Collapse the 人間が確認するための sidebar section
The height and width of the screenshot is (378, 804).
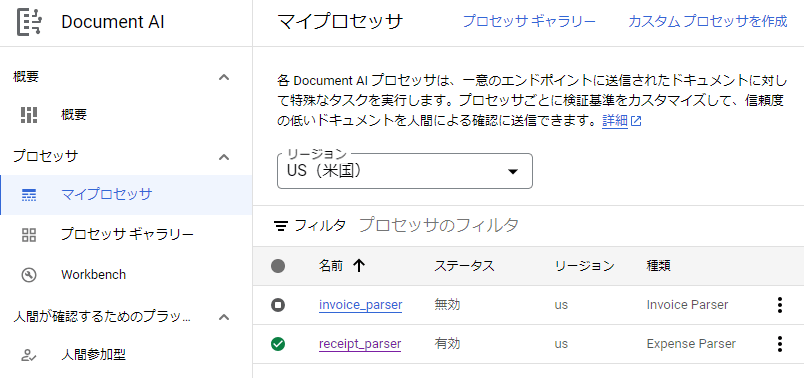pyautogui.click(x=224, y=317)
